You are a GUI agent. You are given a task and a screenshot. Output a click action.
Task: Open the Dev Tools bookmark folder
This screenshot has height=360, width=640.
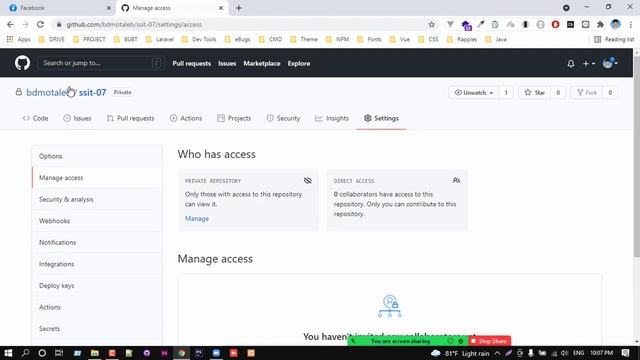[x=199, y=39]
